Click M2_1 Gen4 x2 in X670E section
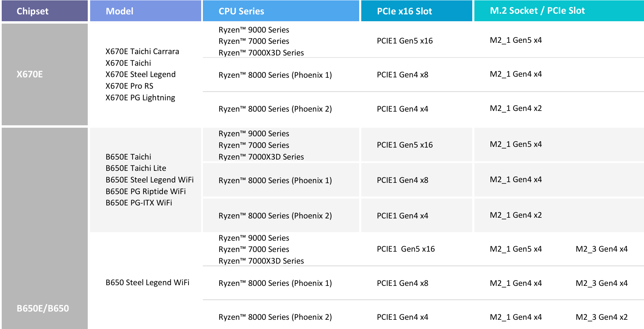 pyautogui.click(x=516, y=108)
